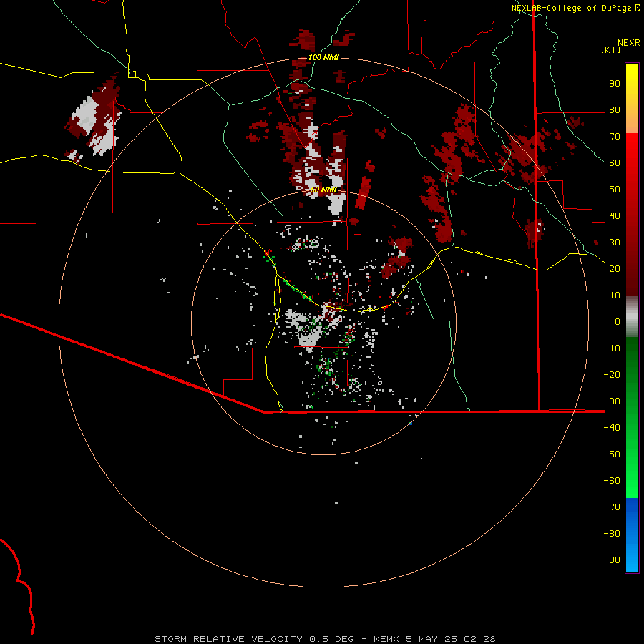The height and width of the screenshot is (644, 644).
Task: Click the -90 velocity scale label
Action: point(612,560)
